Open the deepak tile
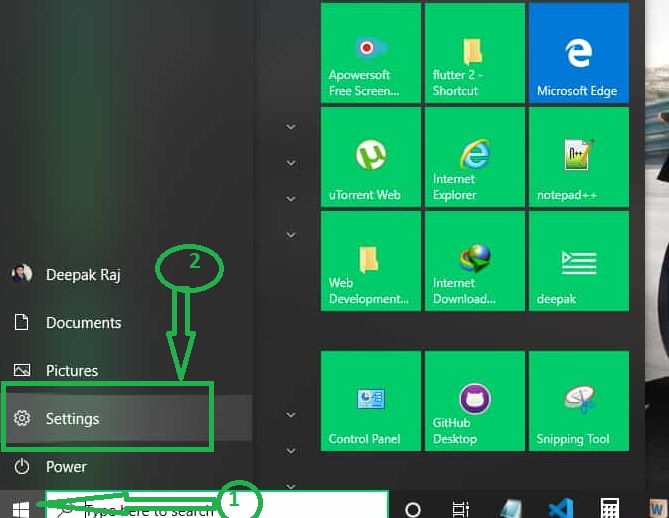 [579, 261]
